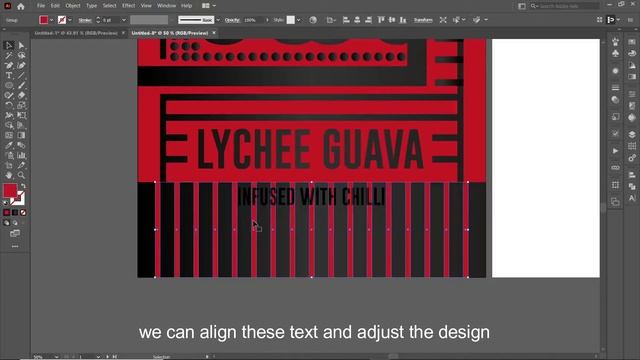Toggle Draw Normal mode
The image size is (640, 360).
(6, 223)
